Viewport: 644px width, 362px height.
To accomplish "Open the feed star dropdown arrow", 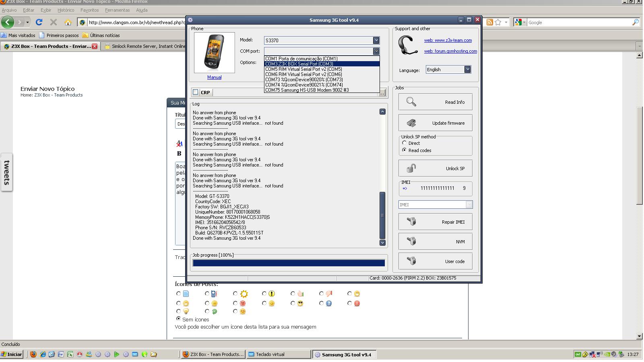I will click(x=506, y=22).
